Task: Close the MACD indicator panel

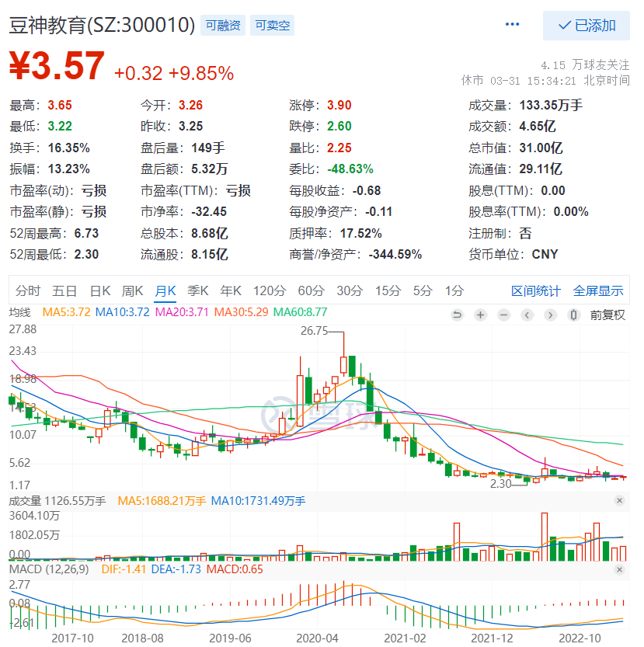Action: point(619,569)
